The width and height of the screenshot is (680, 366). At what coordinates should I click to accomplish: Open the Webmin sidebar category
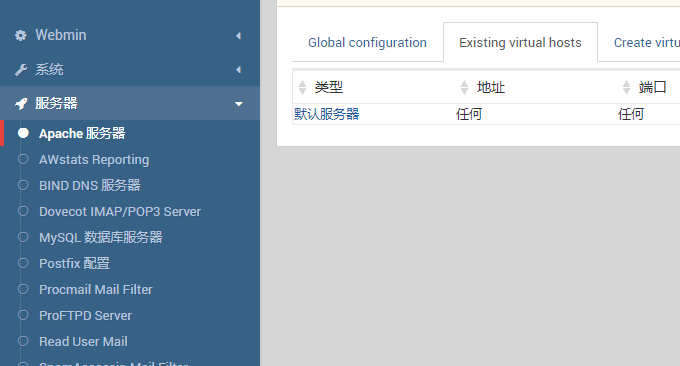pyautogui.click(x=130, y=35)
